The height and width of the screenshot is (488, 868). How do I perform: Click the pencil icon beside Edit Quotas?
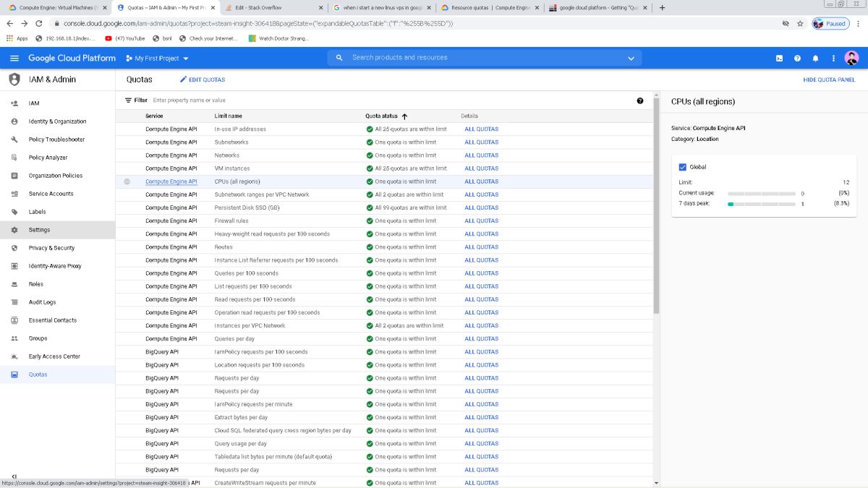point(183,80)
